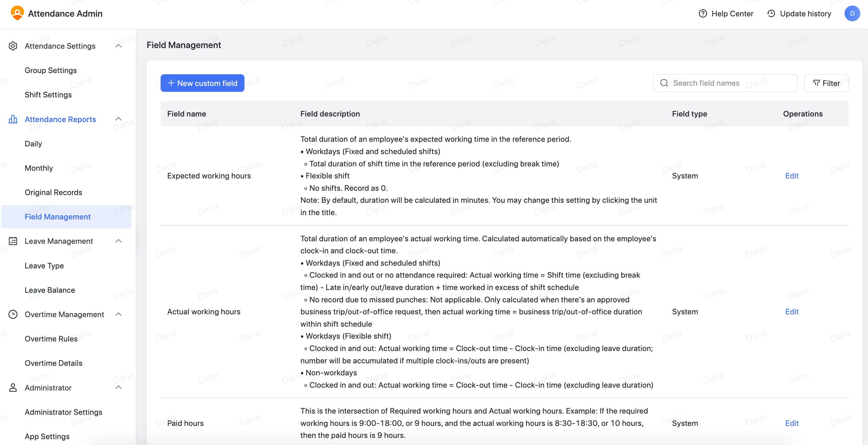Switch to Field Management in the sidebar
This screenshot has width=868, height=445.
(57, 217)
